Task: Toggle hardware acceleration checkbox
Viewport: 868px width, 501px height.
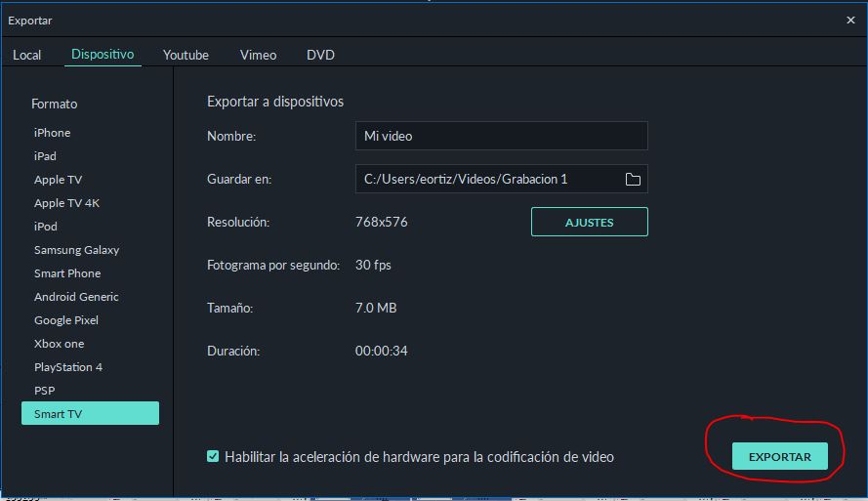Action: click(213, 456)
